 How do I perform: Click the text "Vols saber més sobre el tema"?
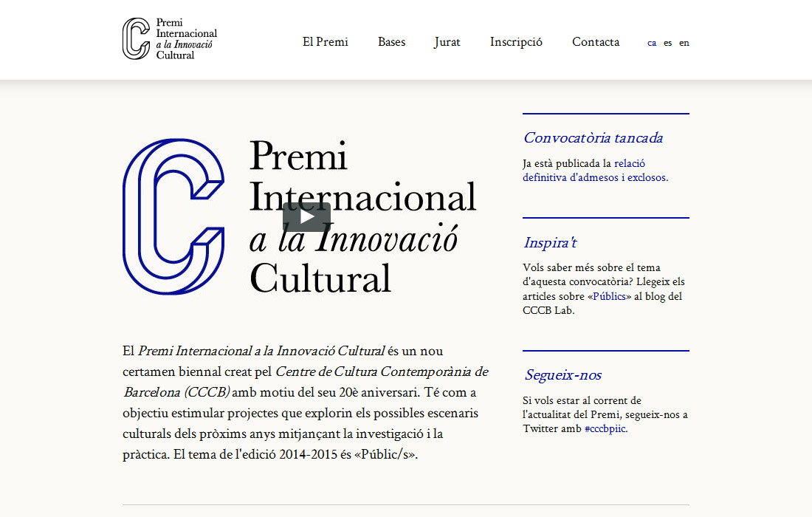(591, 268)
